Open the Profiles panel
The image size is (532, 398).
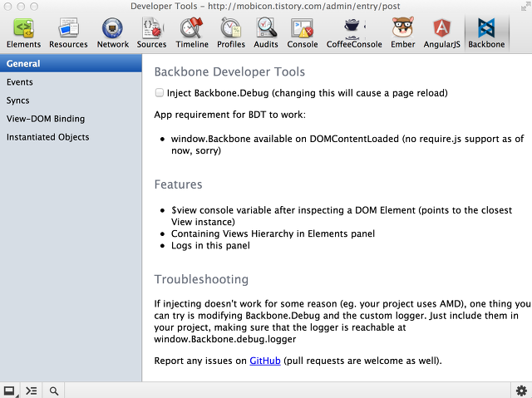pos(231,33)
